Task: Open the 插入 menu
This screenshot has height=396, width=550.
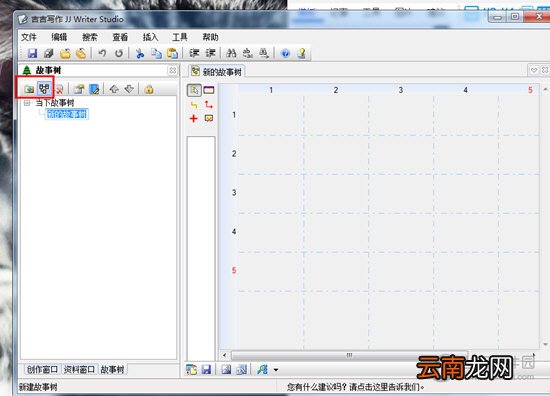Action: (x=150, y=37)
